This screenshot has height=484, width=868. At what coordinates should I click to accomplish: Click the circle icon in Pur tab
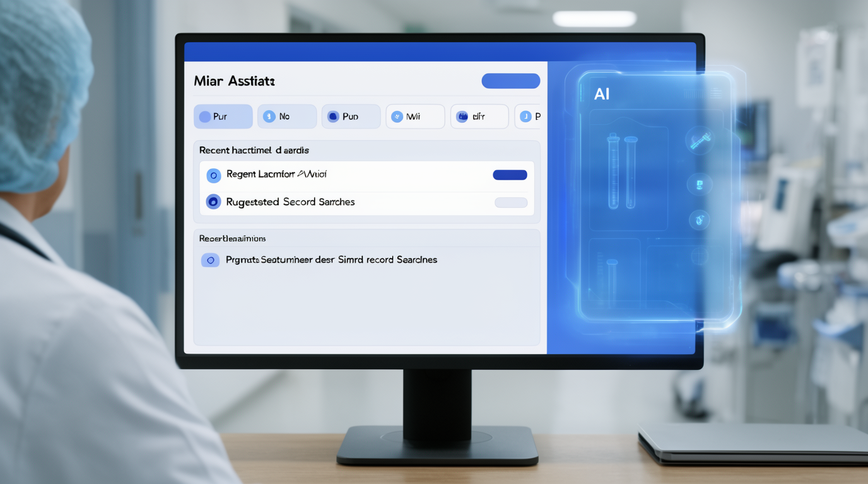tap(205, 117)
